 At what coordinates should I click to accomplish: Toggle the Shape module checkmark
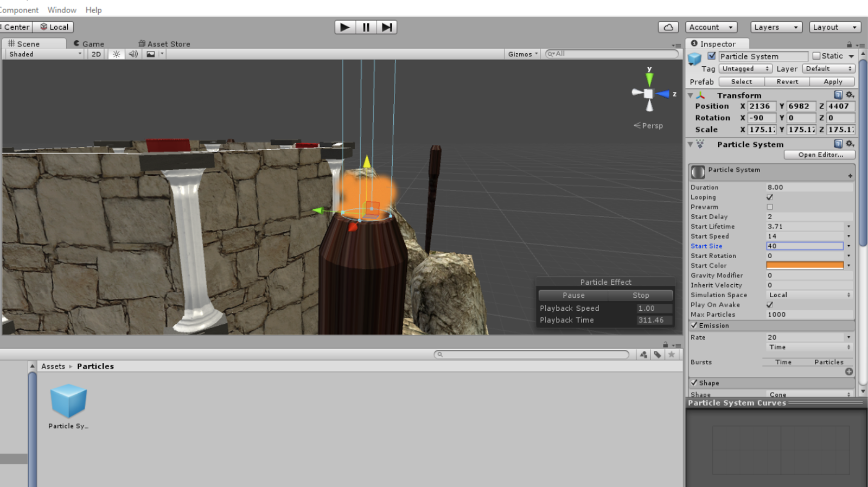click(x=694, y=383)
